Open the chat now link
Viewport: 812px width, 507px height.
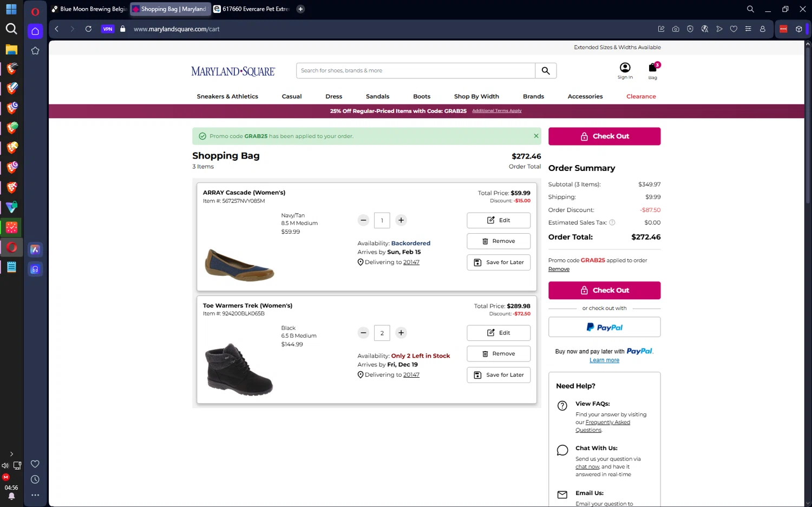tap(587, 467)
